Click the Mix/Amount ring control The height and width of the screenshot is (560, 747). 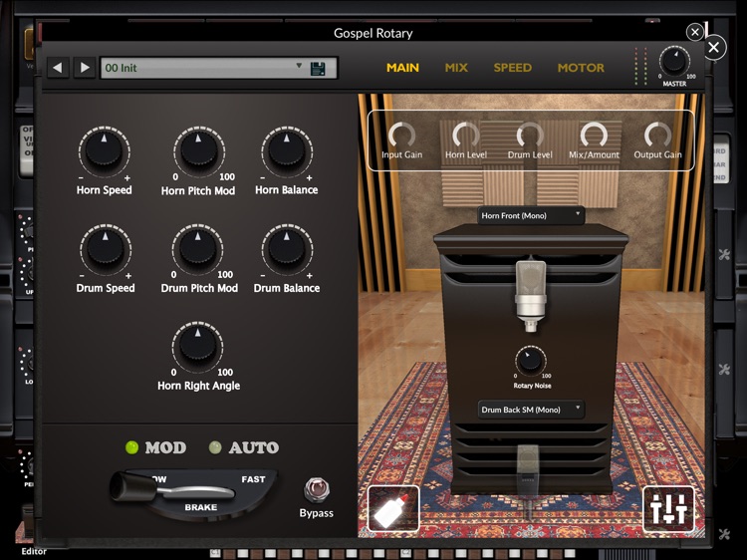(594, 135)
